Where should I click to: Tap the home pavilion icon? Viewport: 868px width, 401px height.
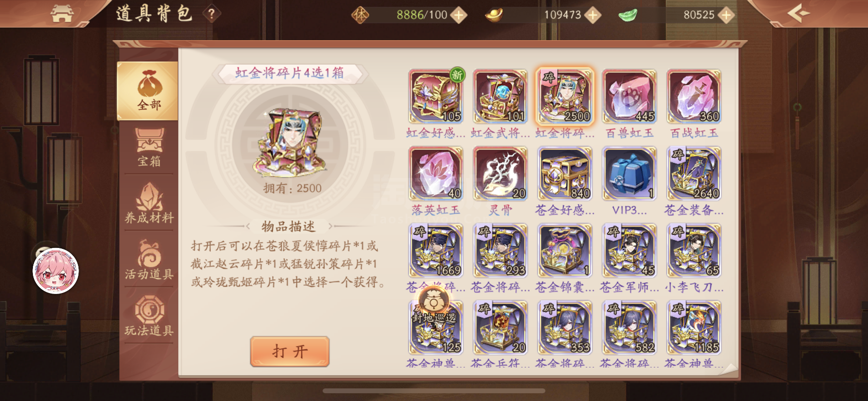pyautogui.click(x=62, y=14)
